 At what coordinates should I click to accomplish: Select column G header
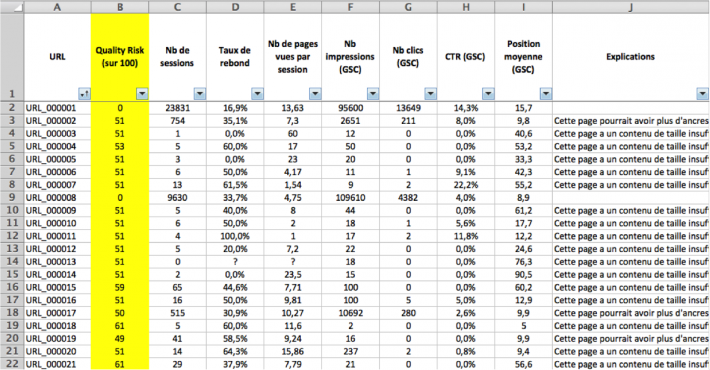408,7
